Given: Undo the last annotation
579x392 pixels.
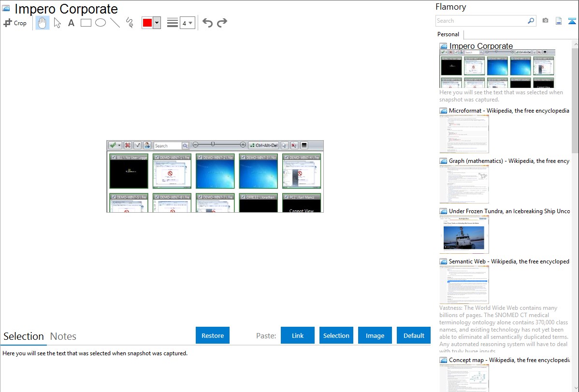Looking at the screenshot, I should 207,23.
